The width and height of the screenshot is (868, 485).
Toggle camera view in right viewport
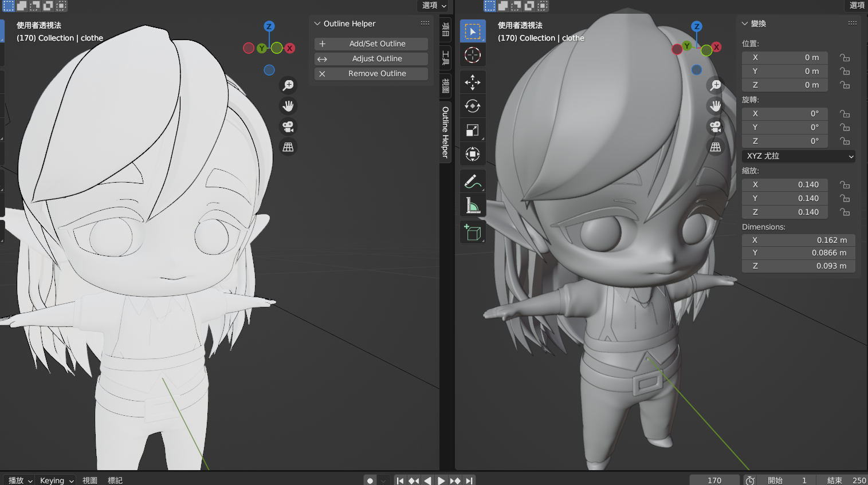[716, 127]
